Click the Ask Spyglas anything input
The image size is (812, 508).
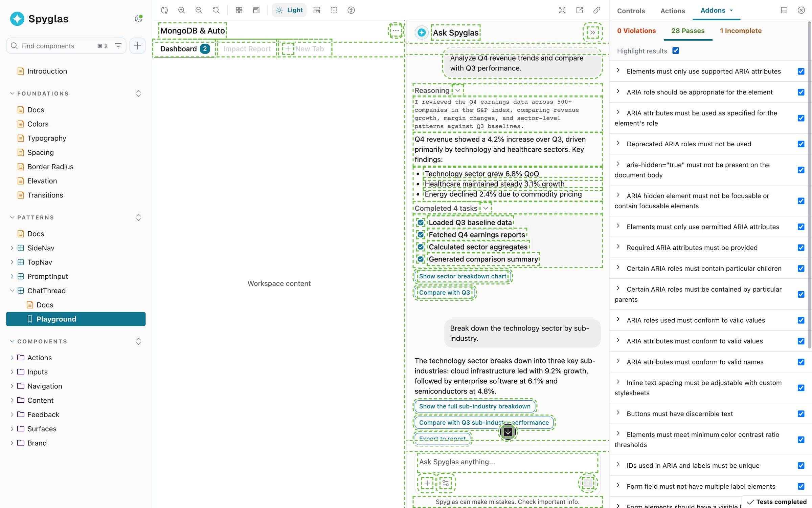click(507, 462)
